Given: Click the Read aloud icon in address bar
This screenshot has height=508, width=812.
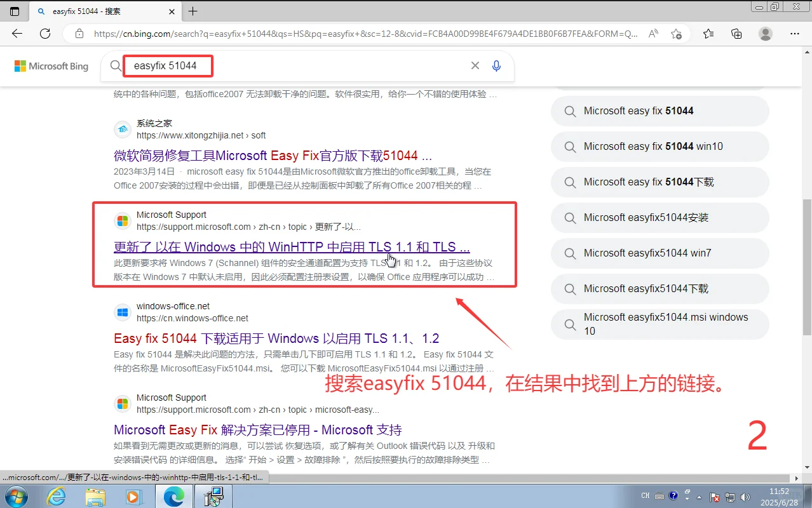Looking at the screenshot, I should coord(653,34).
